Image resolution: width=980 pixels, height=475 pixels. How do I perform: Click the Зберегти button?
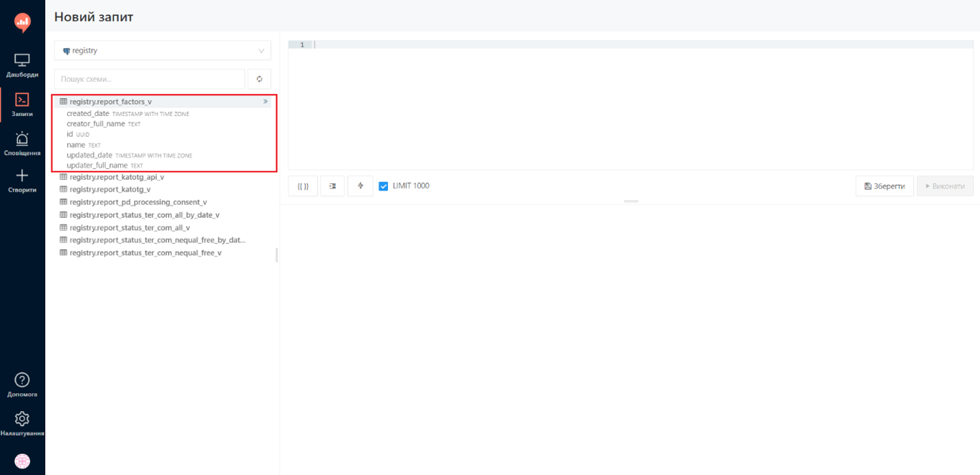(x=885, y=186)
